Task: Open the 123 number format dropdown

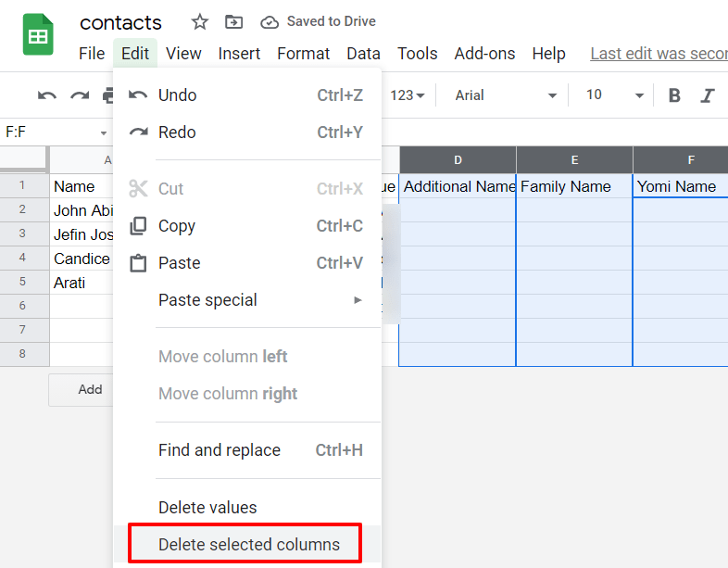Action: (408, 95)
